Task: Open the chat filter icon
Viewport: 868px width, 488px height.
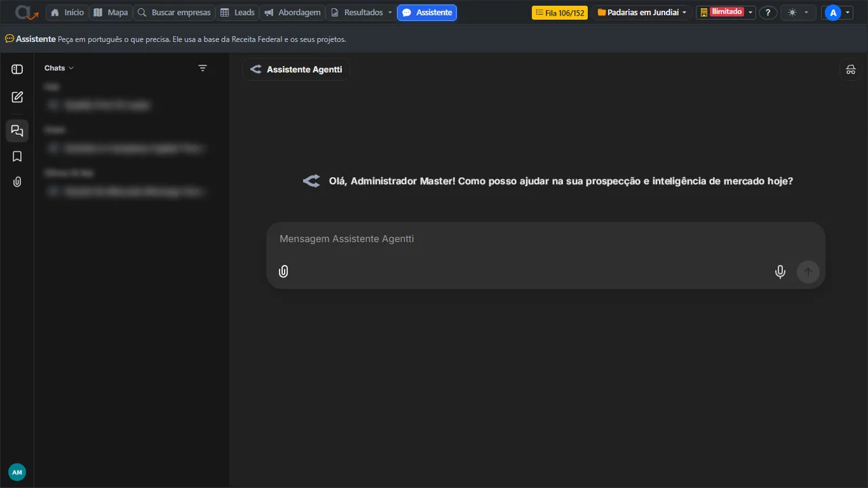Action: click(203, 68)
